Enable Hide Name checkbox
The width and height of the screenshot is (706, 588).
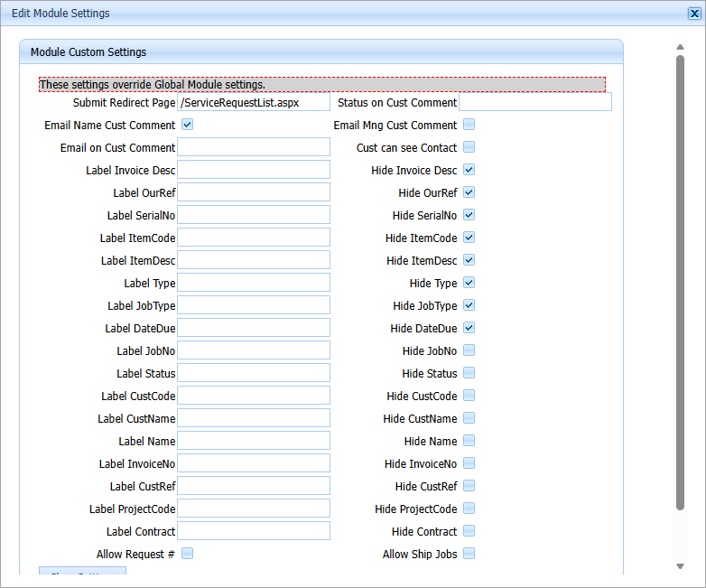[x=469, y=440]
